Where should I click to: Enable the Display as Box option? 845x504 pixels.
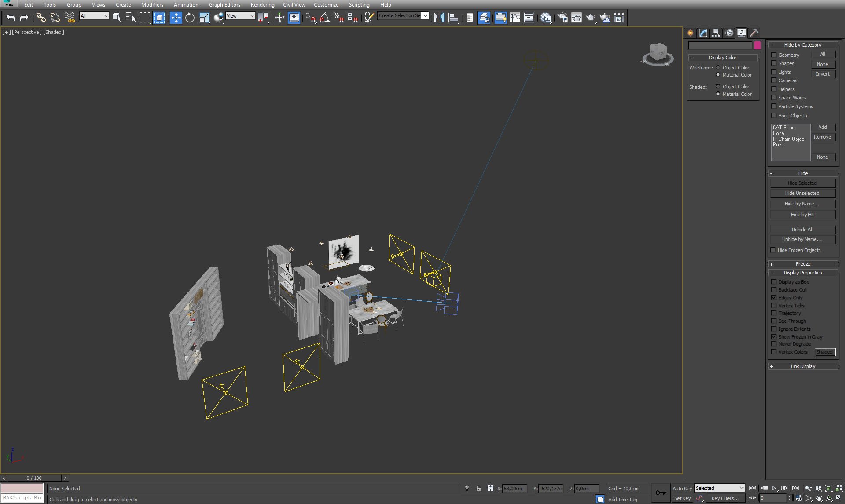775,281
